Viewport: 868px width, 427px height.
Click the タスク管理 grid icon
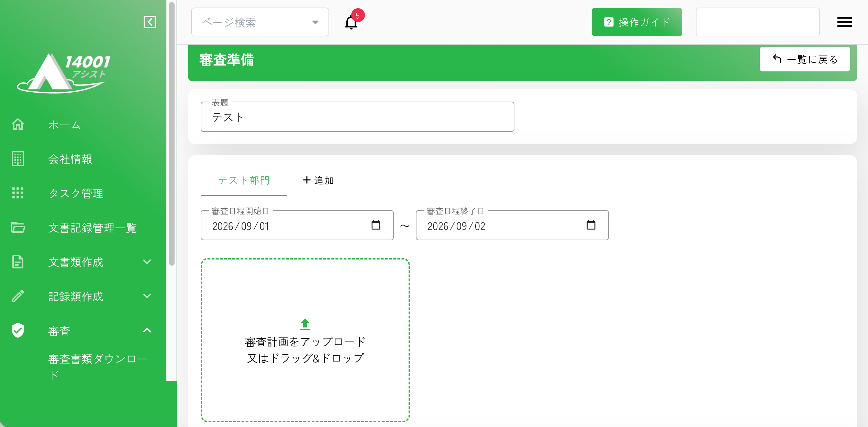pyautogui.click(x=18, y=193)
